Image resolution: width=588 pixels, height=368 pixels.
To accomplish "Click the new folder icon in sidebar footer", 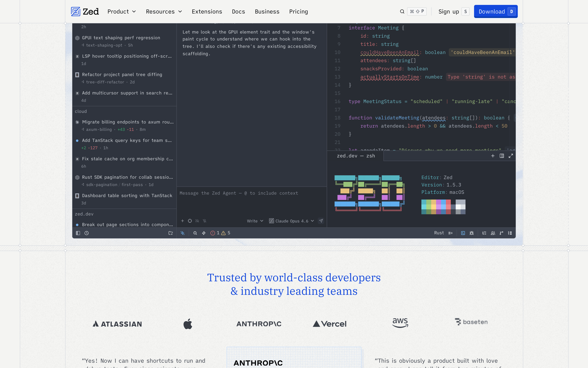I will coord(170,233).
